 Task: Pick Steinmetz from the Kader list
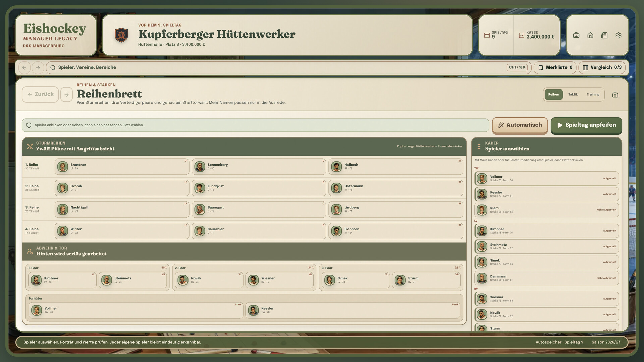point(546,246)
